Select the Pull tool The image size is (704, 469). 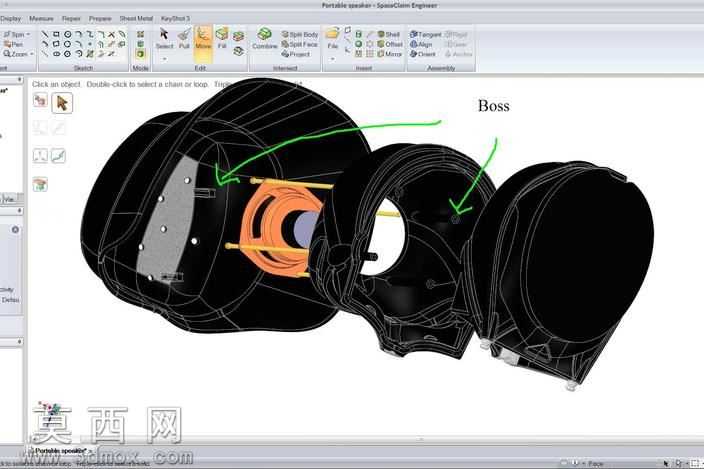pyautogui.click(x=184, y=39)
